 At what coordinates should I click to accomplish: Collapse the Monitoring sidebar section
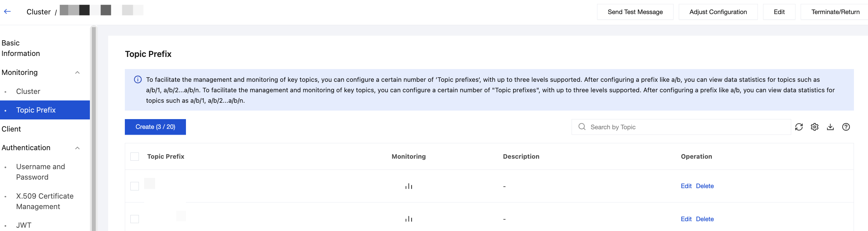point(77,73)
